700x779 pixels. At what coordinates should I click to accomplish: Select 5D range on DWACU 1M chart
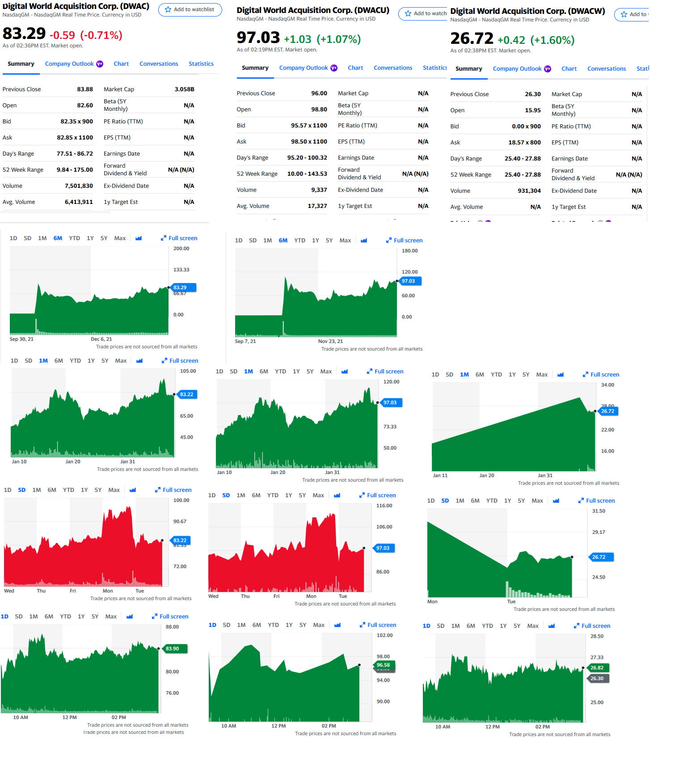[234, 372]
